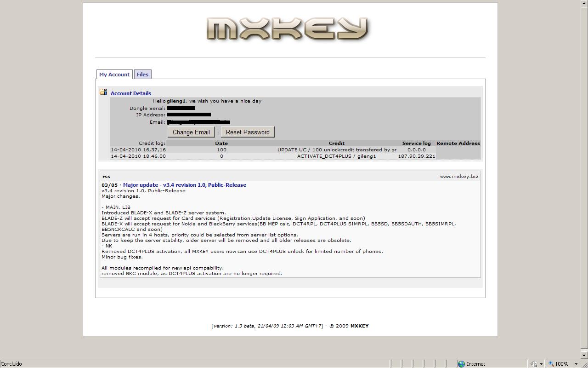Click the Internet zone label

click(476, 364)
